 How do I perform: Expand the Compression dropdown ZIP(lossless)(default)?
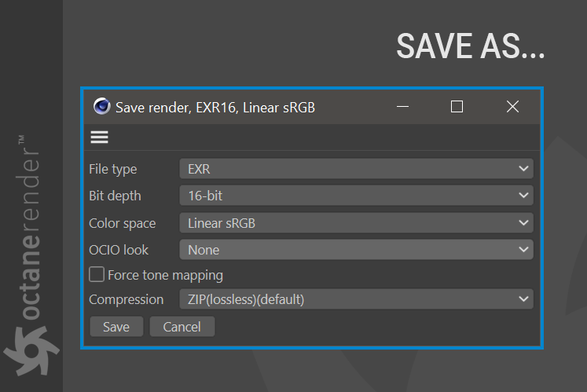point(356,299)
